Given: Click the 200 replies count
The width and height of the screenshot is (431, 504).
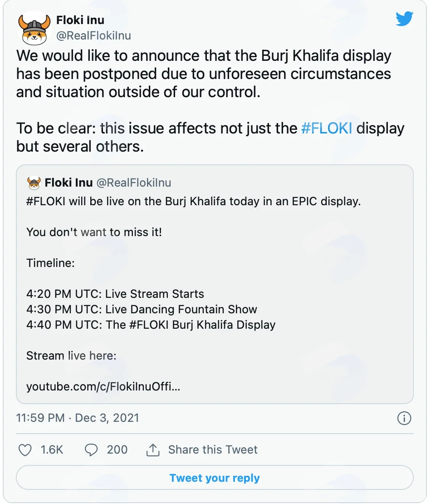Looking at the screenshot, I should (117, 450).
